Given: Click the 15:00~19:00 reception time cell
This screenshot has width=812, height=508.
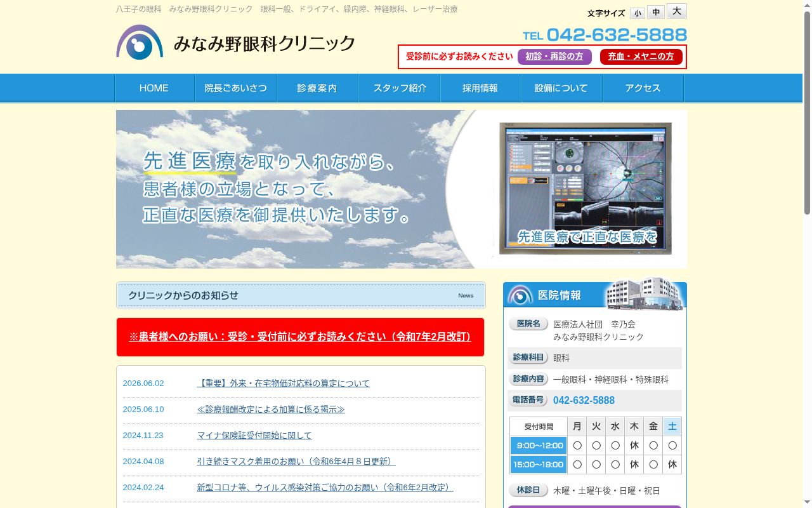Looking at the screenshot, I should point(539,465).
